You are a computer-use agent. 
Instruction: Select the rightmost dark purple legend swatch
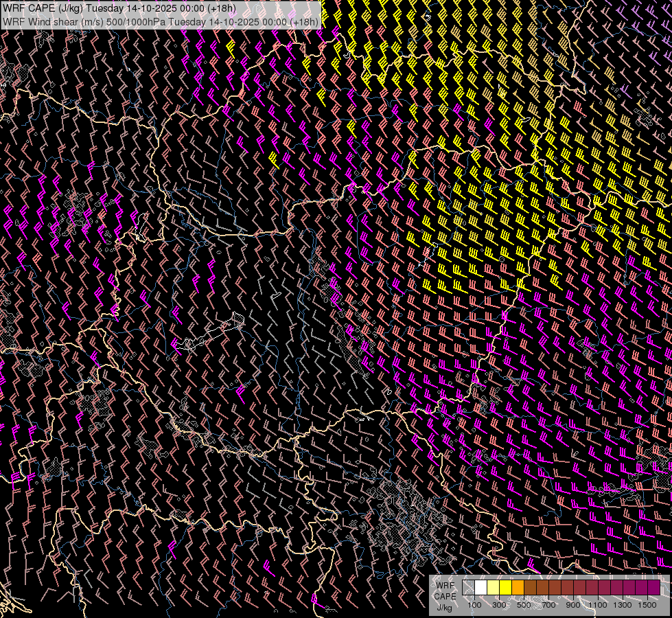pos(654,588)
